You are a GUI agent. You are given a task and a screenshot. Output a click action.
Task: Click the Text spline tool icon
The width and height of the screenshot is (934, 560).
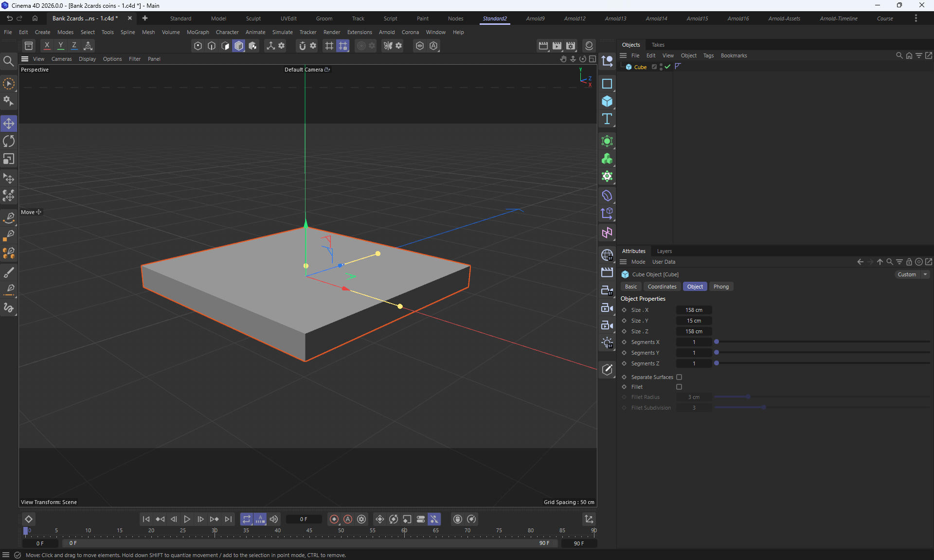point(607,119)
